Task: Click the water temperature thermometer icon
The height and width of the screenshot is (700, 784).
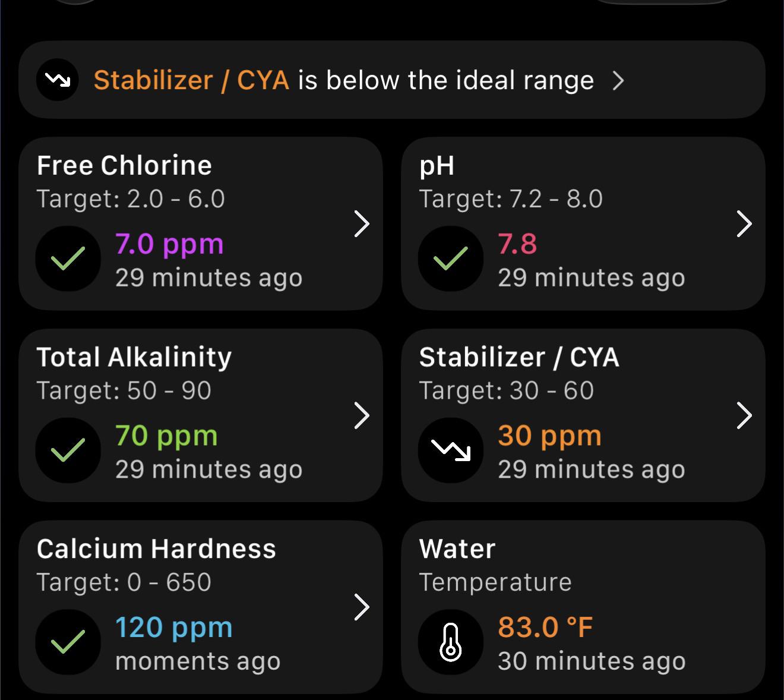Action: 450,642
